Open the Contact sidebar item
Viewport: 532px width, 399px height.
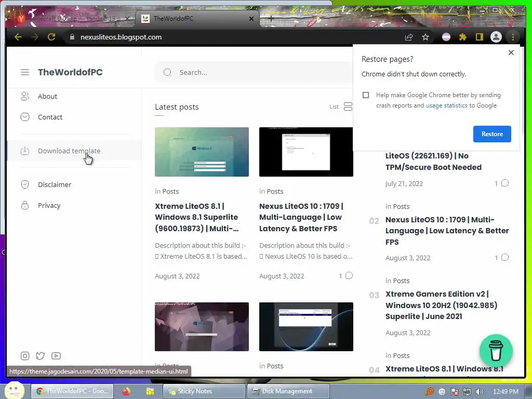(x=50, y=117)
